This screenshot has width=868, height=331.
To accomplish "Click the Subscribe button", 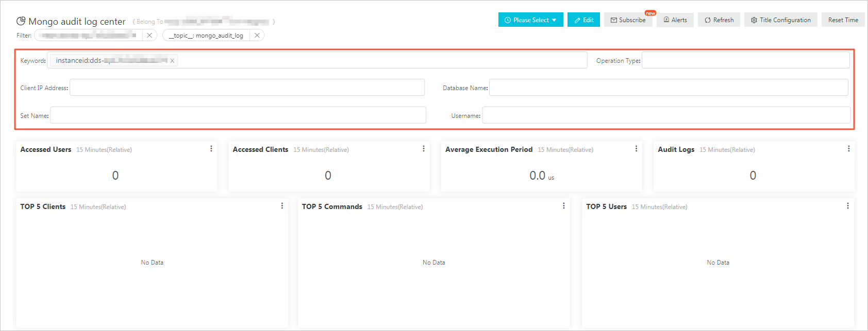I will [628, 20].
